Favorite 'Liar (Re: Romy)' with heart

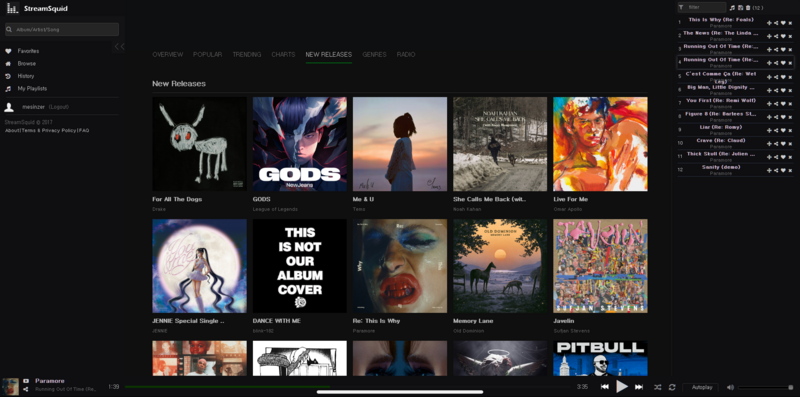783,130
